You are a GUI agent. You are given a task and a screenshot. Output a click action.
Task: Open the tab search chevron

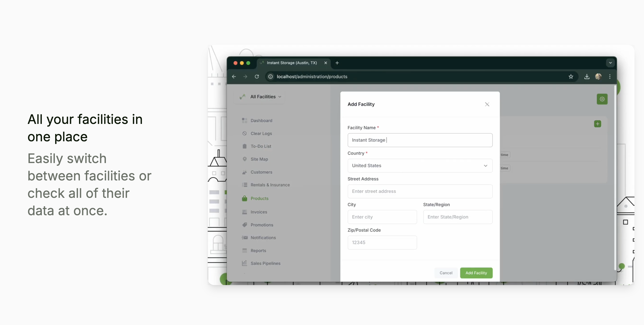610,63
